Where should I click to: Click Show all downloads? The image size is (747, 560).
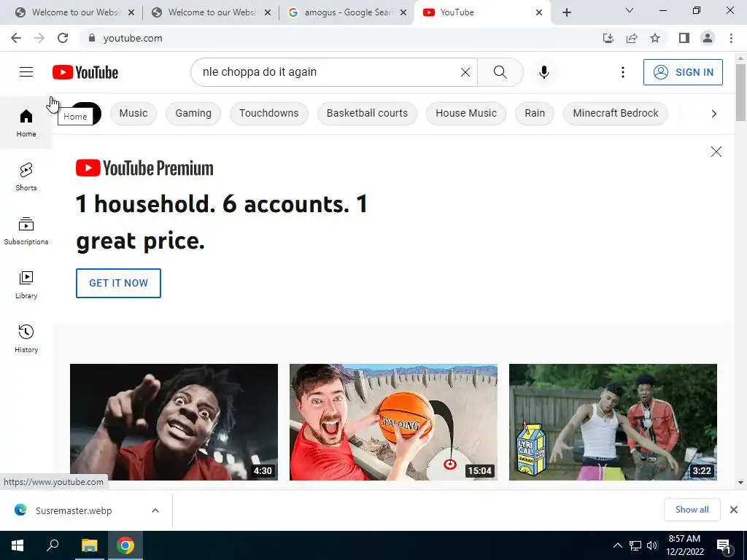pyautogui.click(x=692, y=510)
